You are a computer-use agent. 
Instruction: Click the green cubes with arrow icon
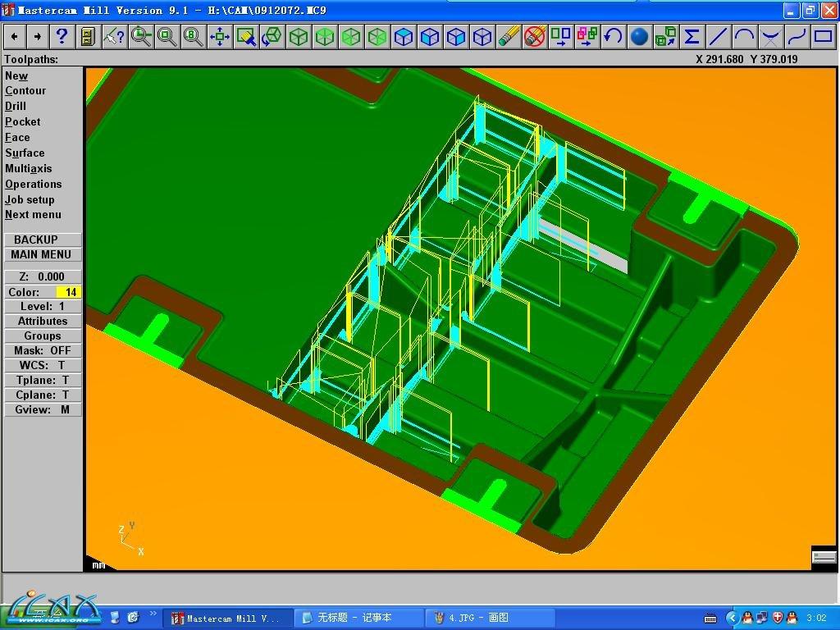click(x=665, y=37)
